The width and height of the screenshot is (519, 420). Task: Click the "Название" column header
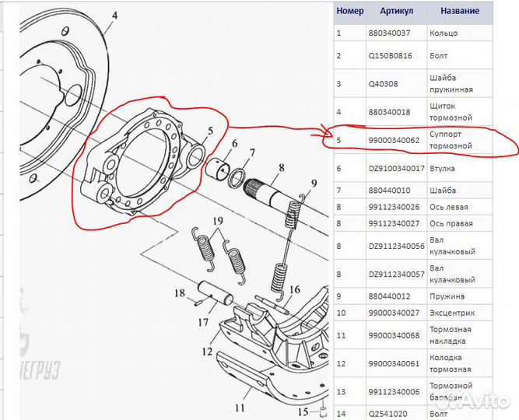pyautogui.click(x=460, y=12)
